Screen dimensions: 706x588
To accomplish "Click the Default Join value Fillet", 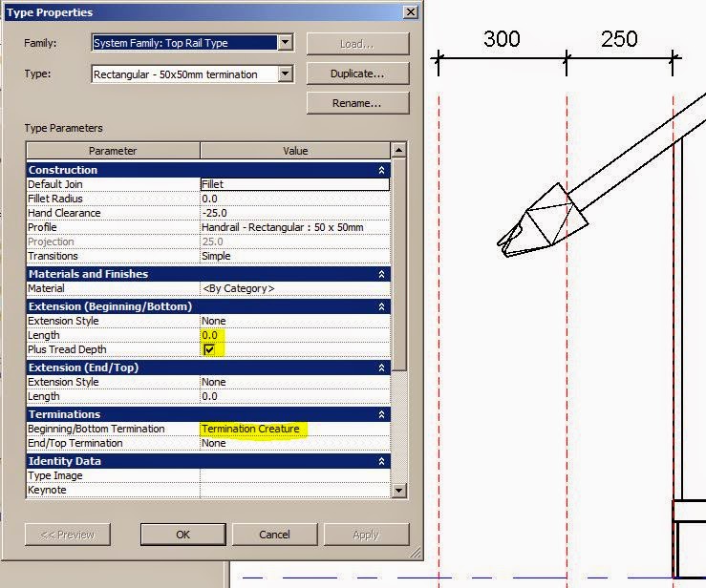I will point(295,184).
